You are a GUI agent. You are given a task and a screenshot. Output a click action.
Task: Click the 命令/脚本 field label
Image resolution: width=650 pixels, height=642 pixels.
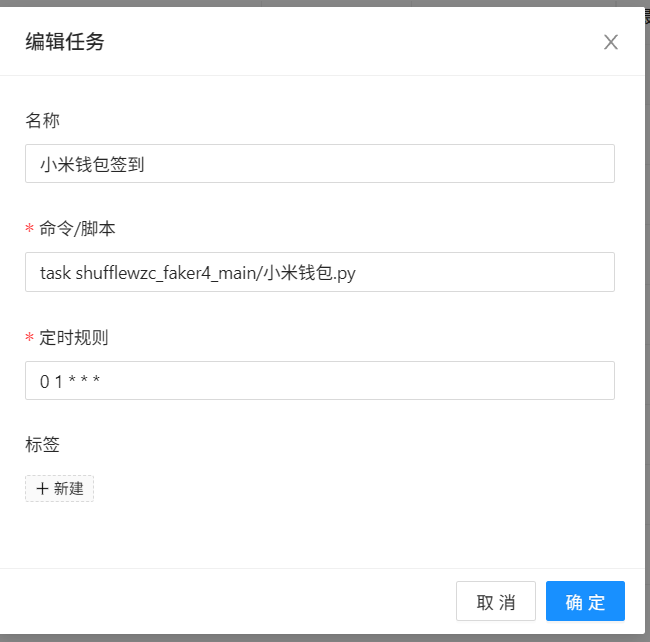(77, 228)
